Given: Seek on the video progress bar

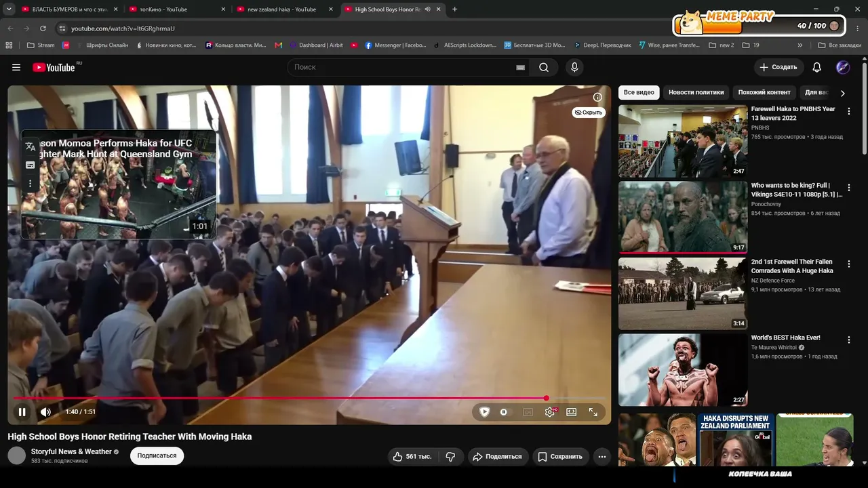Looking at the screenshot, I should 309,398.
